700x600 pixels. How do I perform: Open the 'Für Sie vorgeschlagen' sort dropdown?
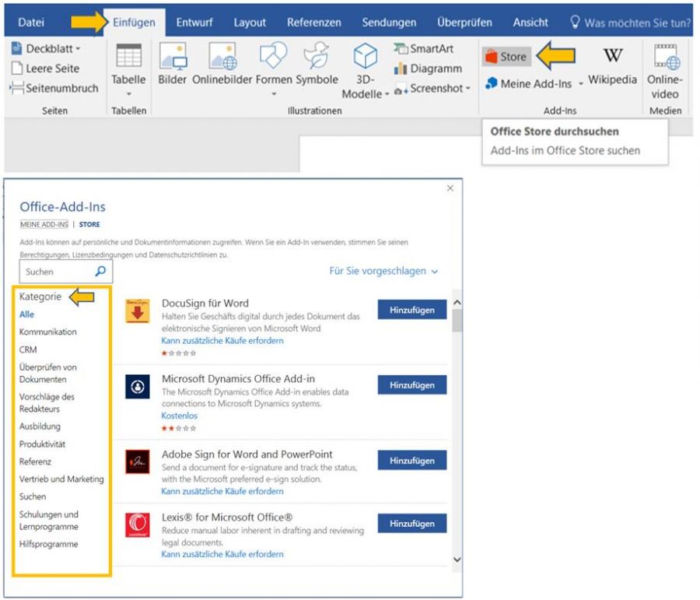click(384, 271)
